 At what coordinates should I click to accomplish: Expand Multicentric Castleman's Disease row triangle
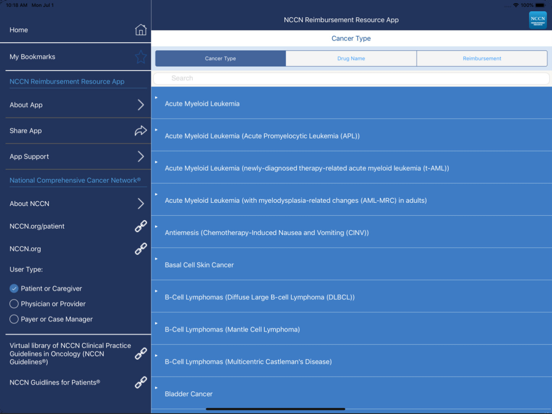click(156, 356)
